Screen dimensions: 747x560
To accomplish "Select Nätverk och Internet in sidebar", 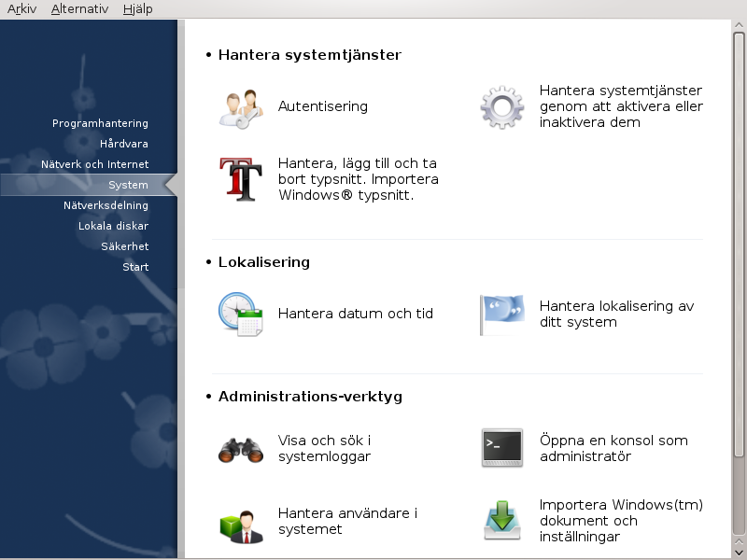I will [95, 164].
